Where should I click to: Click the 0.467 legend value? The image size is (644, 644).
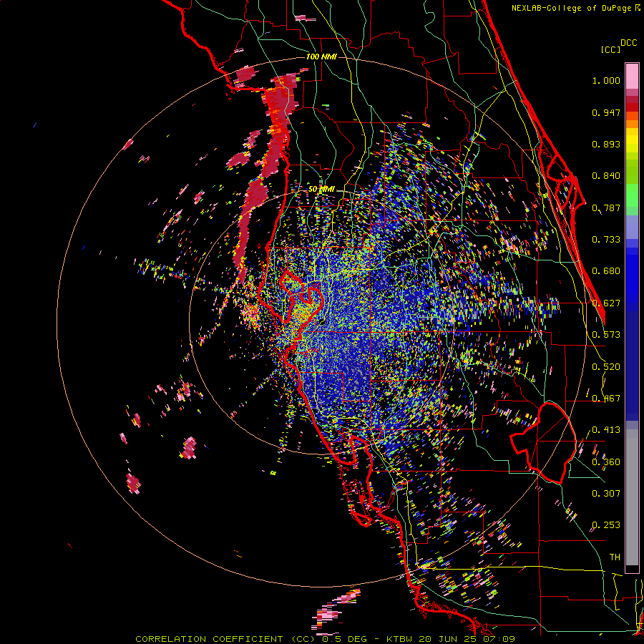[x=606, y=399]
